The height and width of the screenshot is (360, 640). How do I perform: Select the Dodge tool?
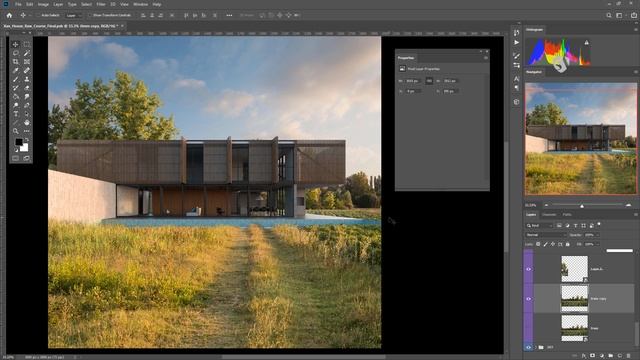[16, 105]
